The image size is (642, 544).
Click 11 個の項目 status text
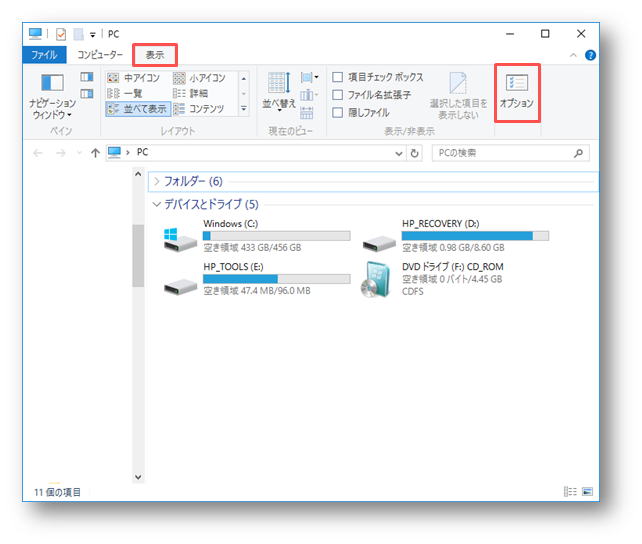pos(57,492)
